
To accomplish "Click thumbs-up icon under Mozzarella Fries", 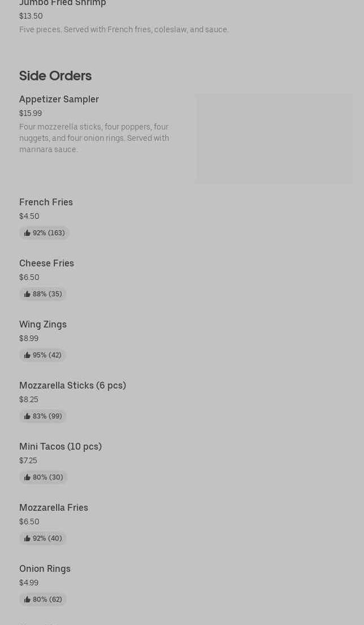I will pos(27,538).
